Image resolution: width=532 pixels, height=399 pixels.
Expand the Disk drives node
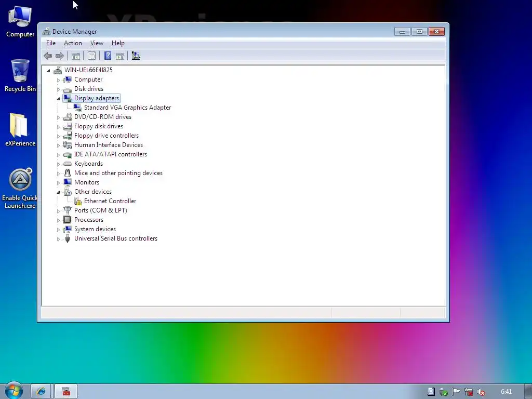pos(58,89)
